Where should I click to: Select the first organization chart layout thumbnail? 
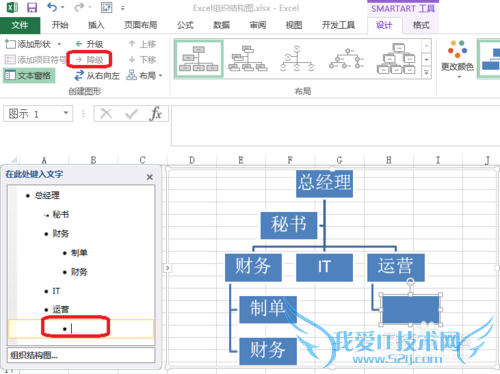pos(199,59)
